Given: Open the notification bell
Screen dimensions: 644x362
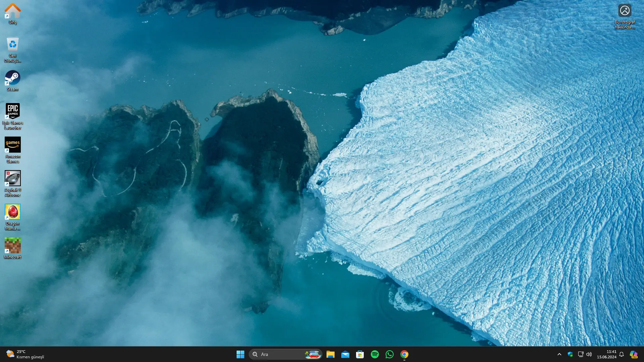Looking at the screenshot, I should [x=622, y=354].
